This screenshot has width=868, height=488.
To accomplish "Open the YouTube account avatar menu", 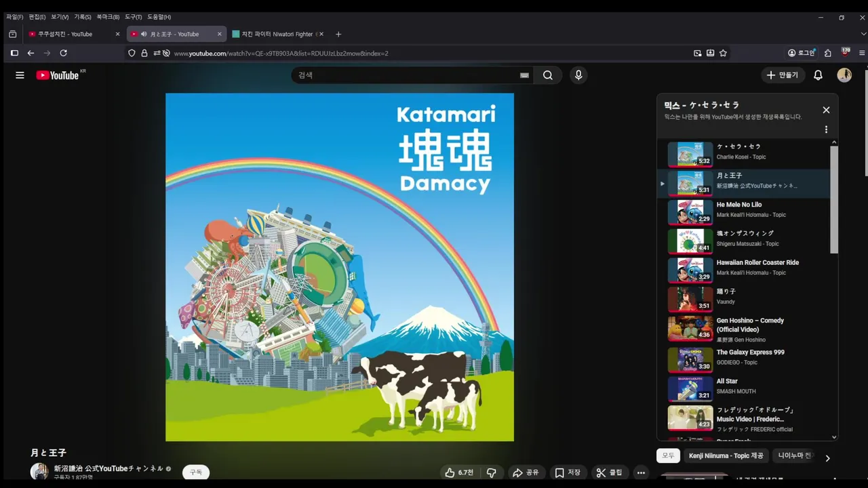I will tap(844, 75).
